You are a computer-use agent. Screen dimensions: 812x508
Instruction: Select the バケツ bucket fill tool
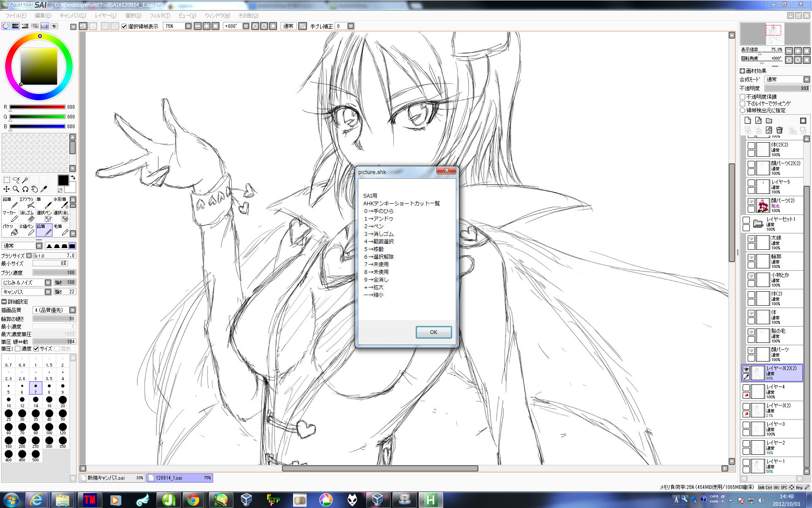pyautogui.click(x=10, y=229)
